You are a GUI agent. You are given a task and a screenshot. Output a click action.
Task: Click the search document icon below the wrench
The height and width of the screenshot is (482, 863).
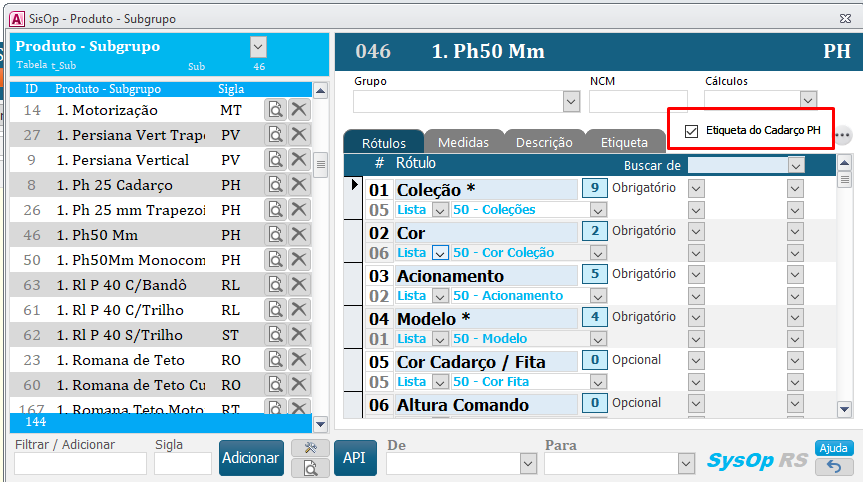tap(310, 467)
